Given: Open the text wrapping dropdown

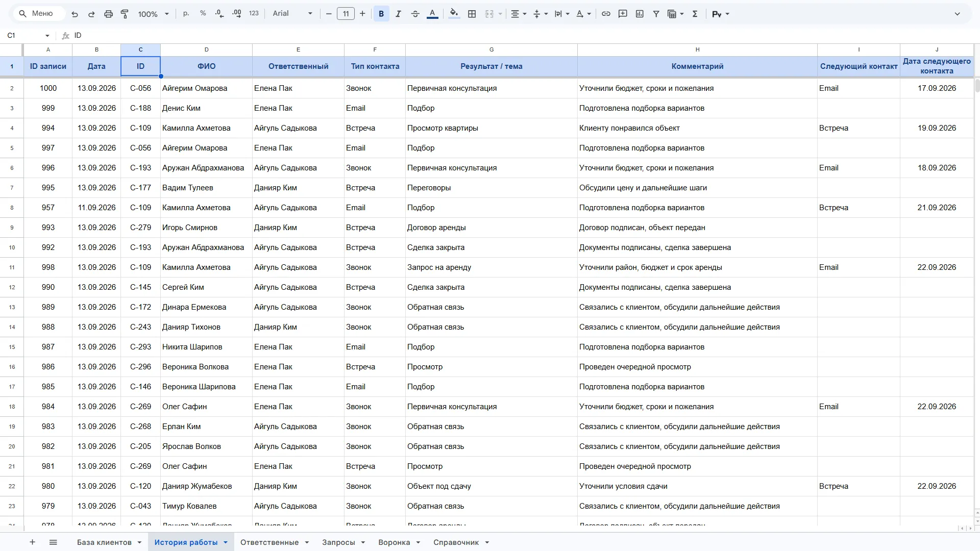Looking at the screenshot, I should [562, 14].
